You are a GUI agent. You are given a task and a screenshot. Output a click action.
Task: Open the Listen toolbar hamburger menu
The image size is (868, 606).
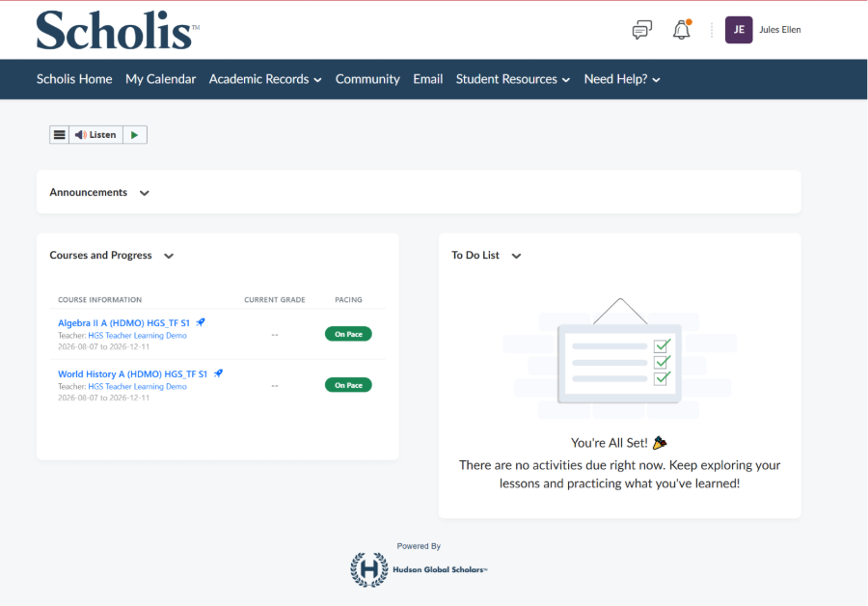point(59,134)
